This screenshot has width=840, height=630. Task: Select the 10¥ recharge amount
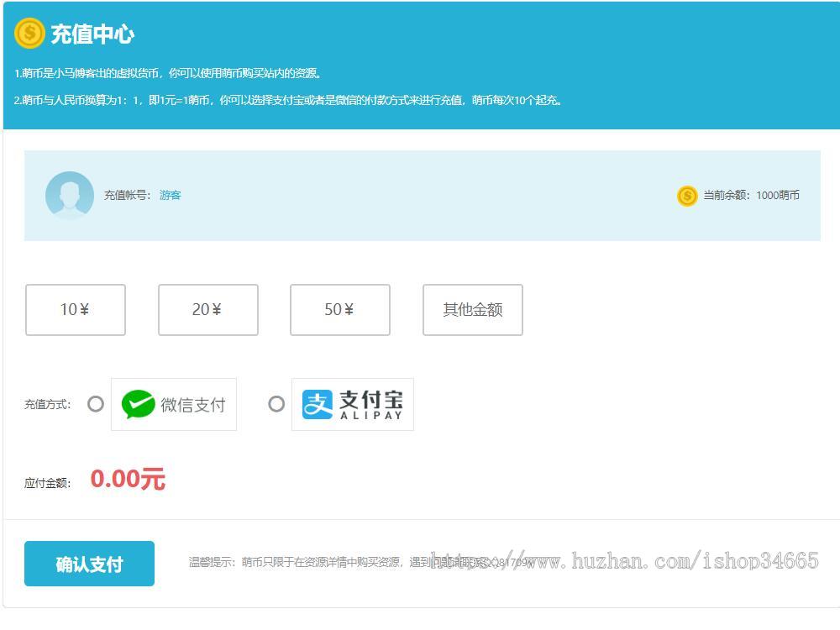(76, 310)
